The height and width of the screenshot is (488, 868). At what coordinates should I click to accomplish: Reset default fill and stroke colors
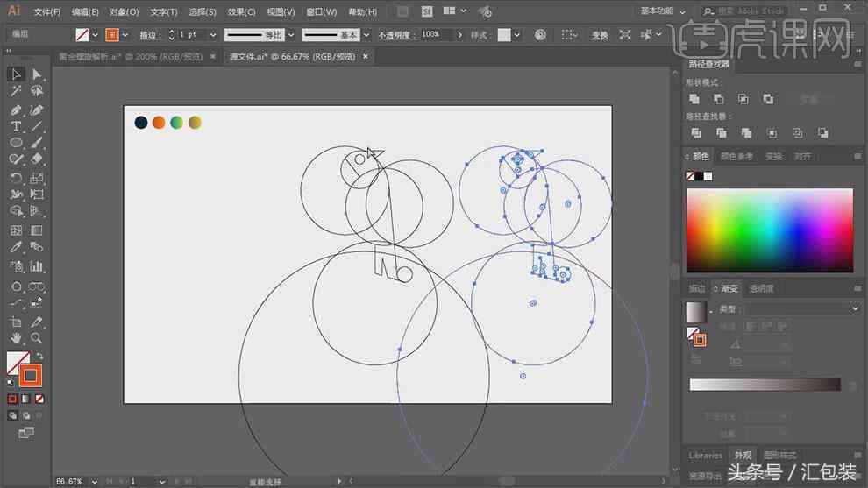coord(11,382)
